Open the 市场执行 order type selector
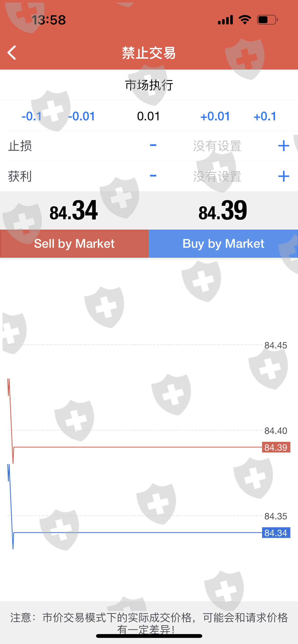The width and height of the screenshot is (298, 644). 149,85
